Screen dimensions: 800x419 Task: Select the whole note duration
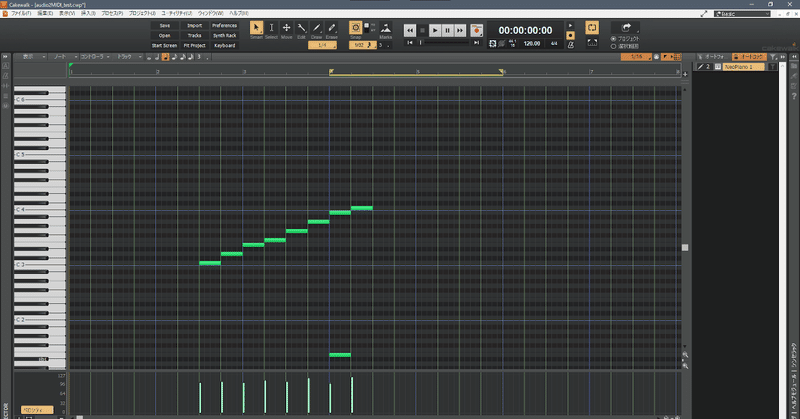pyautogui.click(x=149, y=57)
